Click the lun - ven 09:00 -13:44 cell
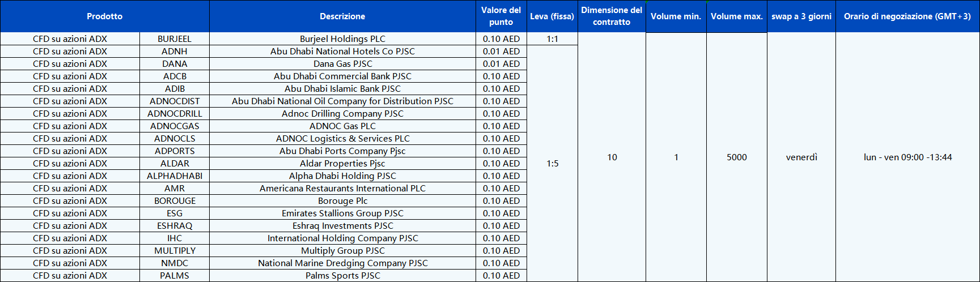 click(x=907, y=157)
